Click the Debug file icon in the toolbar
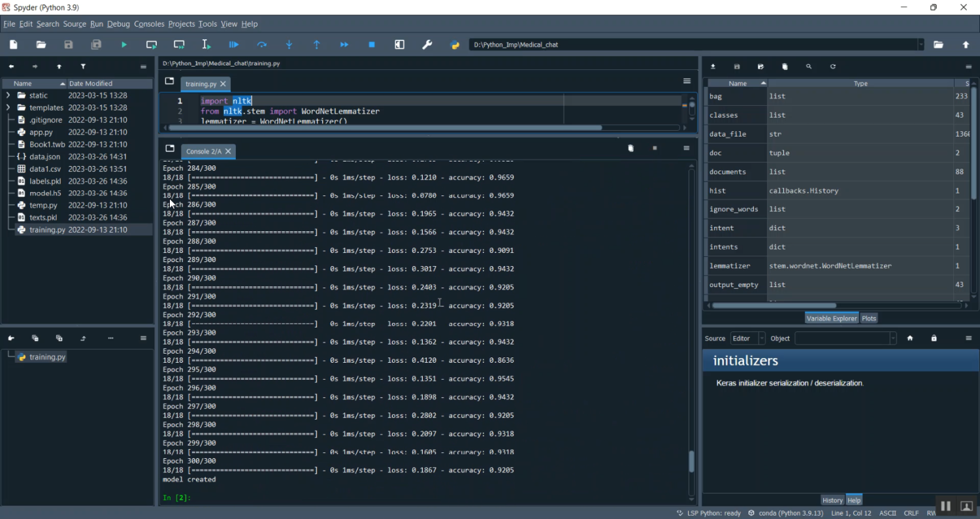Viewport: 980px width, 519px height. pyautogui.click(x=234, y=44)
